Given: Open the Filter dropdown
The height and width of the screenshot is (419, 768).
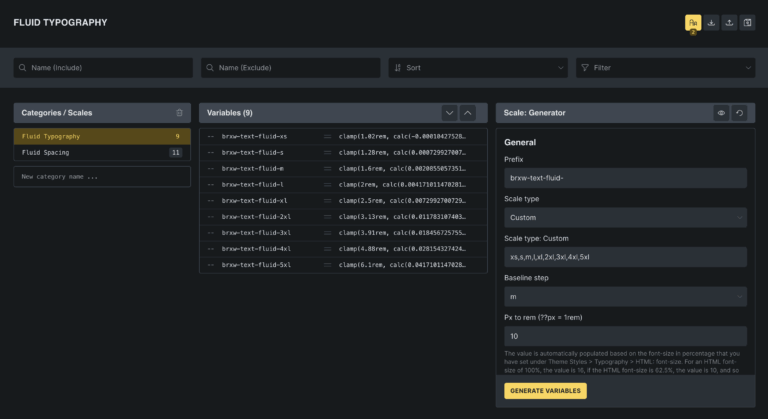Looking at the screenshot, I should click(665, 67).
